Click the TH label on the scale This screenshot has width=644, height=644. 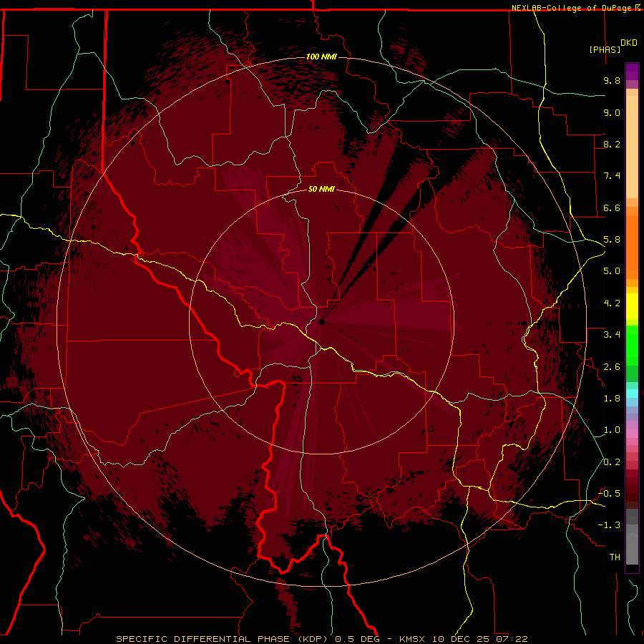[x=615, y=557]
